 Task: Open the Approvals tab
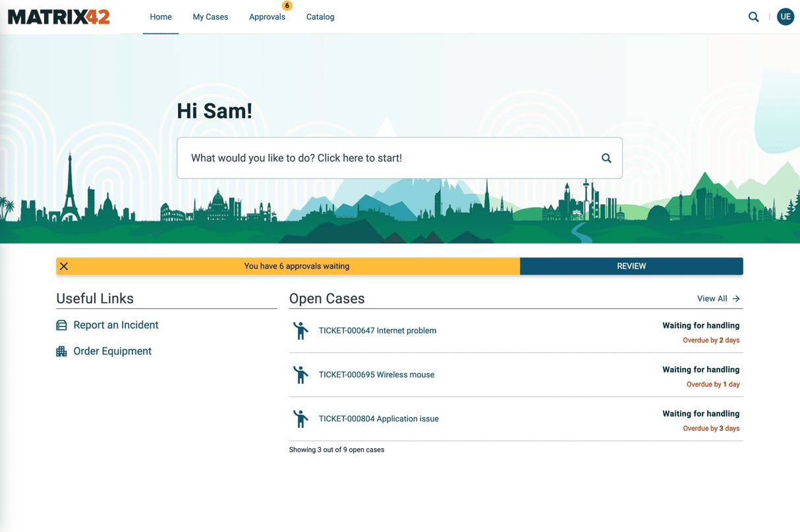coord(267,17)
